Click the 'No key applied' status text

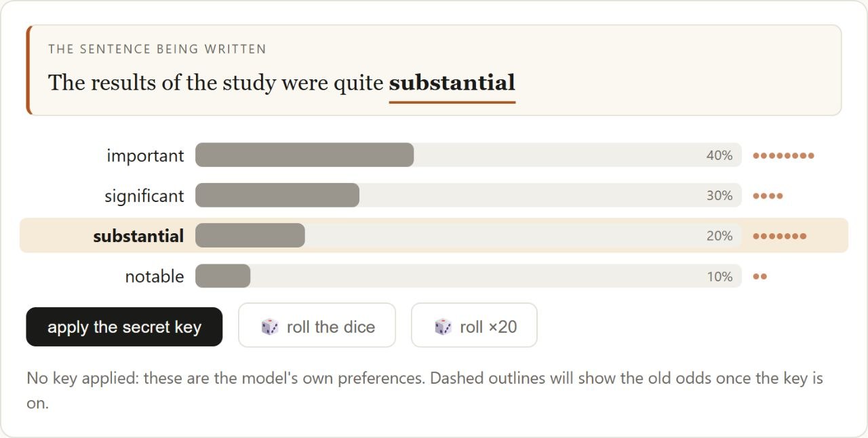click(425, 391)
